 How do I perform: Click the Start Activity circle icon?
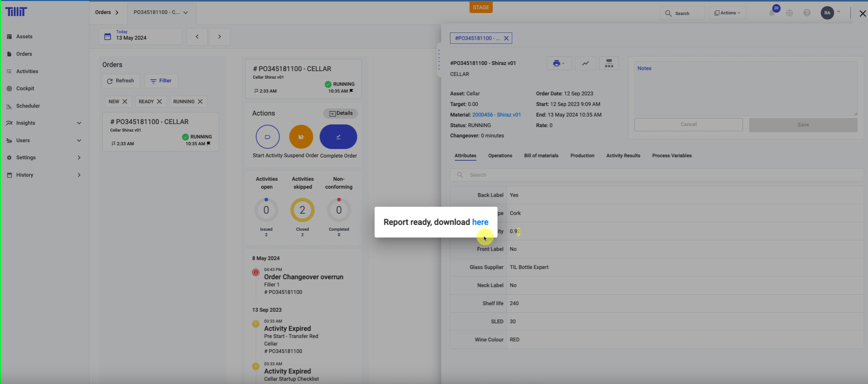click(267, 137)
